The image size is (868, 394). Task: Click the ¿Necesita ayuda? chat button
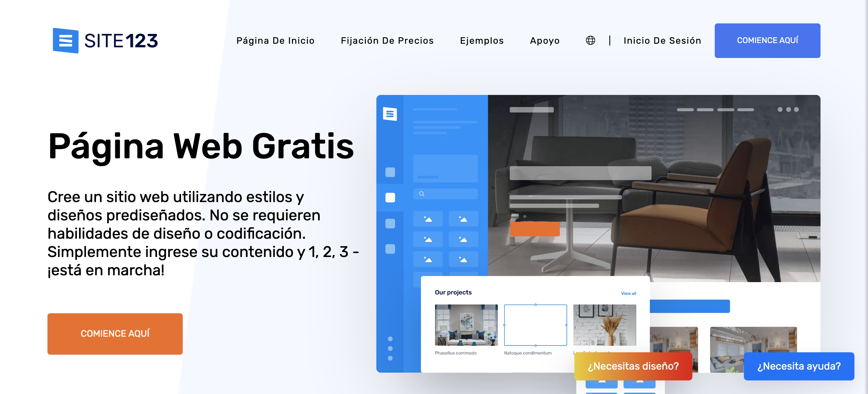click(x=799, y=366)
